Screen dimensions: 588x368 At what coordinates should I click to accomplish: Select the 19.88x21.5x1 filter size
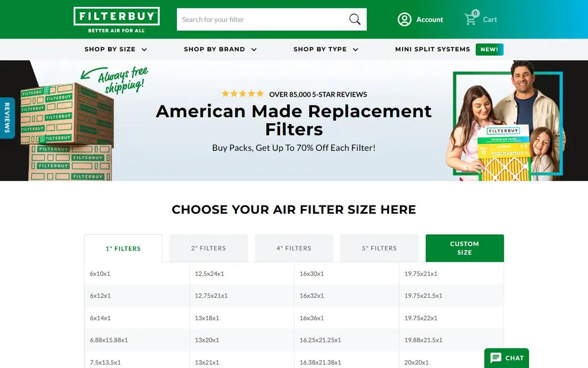(423, 340)
